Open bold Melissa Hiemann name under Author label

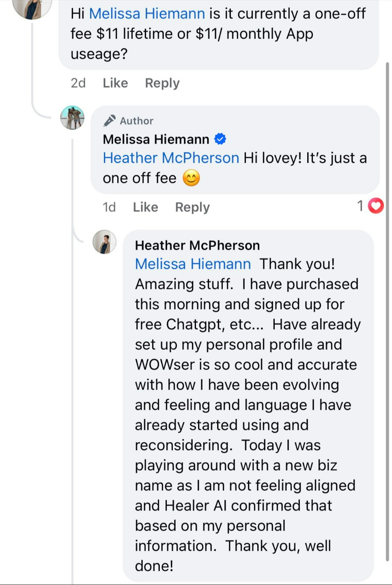point(156,139)
